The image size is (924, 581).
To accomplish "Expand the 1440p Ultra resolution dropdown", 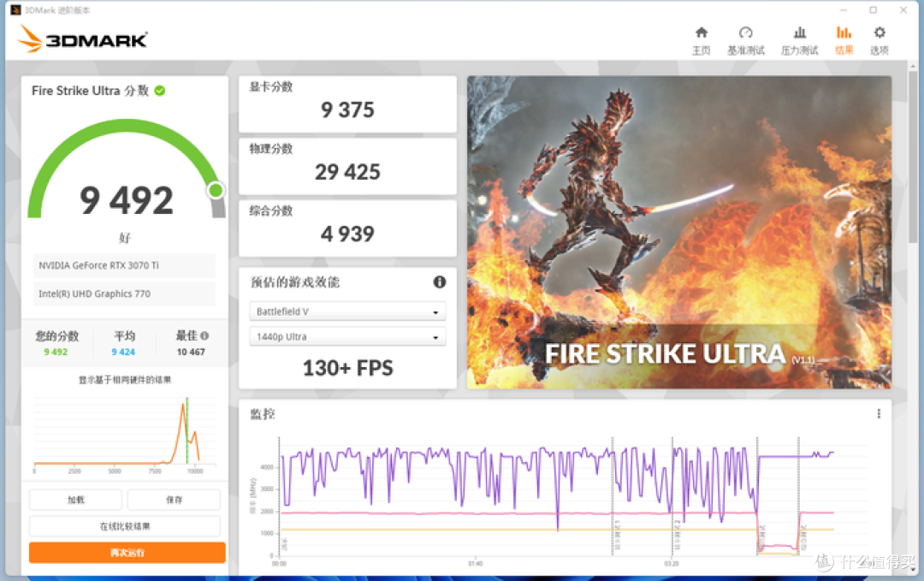I will coord(347,336).
